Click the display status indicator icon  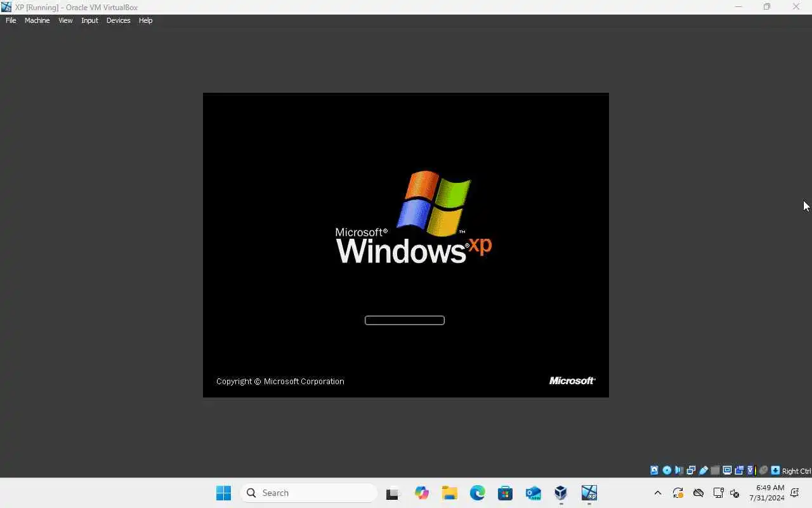point(727,471)
